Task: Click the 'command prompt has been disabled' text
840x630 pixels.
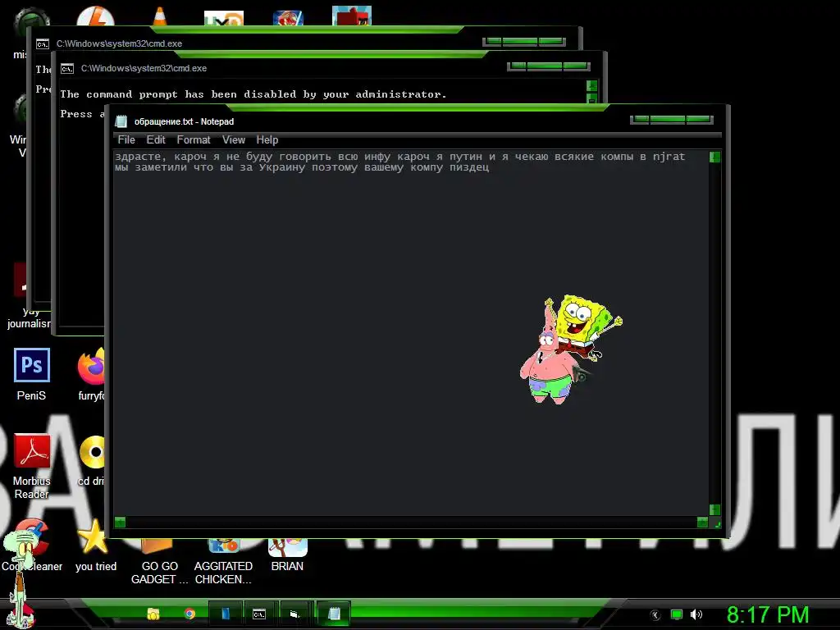Action: coord(253,94)
